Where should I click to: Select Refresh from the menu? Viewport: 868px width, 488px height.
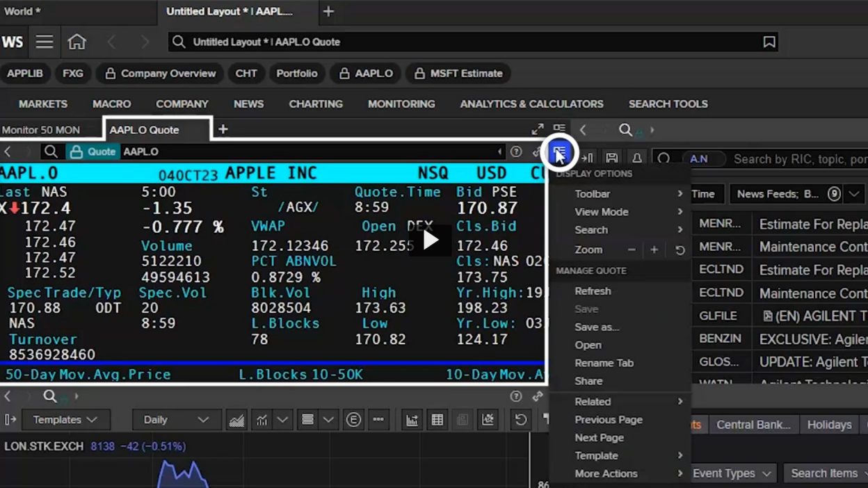[593, 291]
